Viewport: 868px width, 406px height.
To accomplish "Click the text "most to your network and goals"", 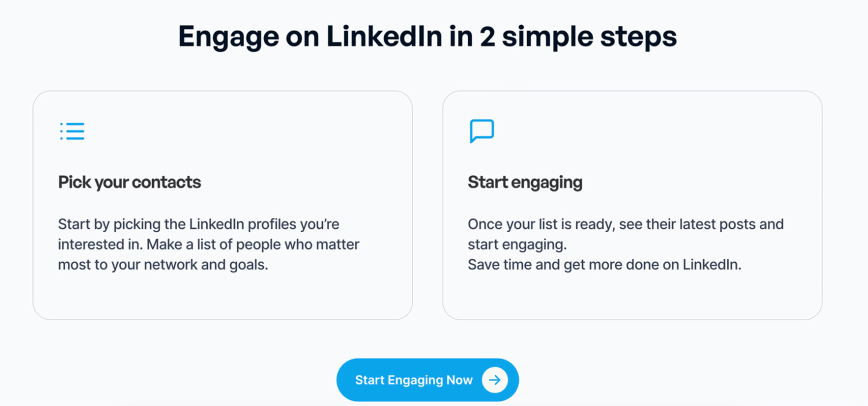I will (163, 265).
